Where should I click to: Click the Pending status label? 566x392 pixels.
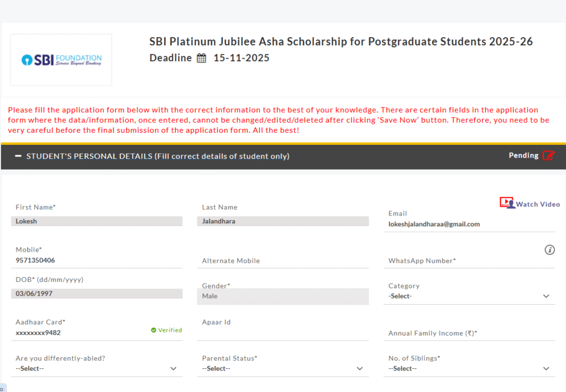tap(523, 155)
